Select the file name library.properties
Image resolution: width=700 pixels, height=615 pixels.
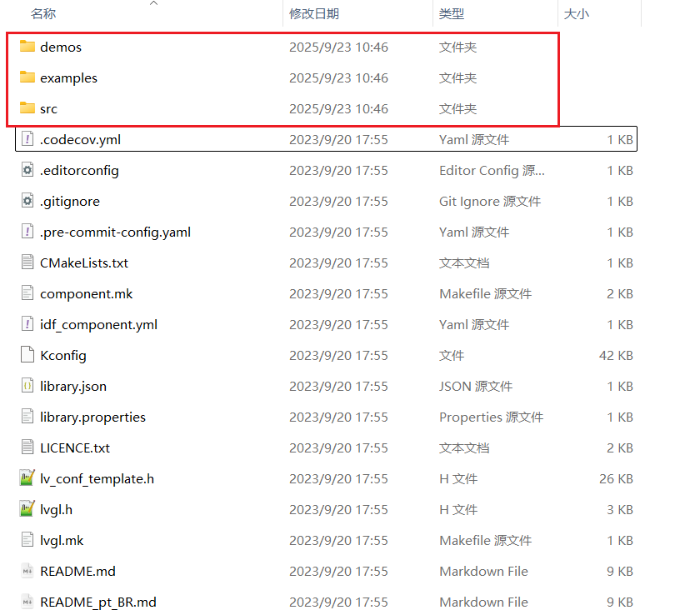(x=92, y=417)
